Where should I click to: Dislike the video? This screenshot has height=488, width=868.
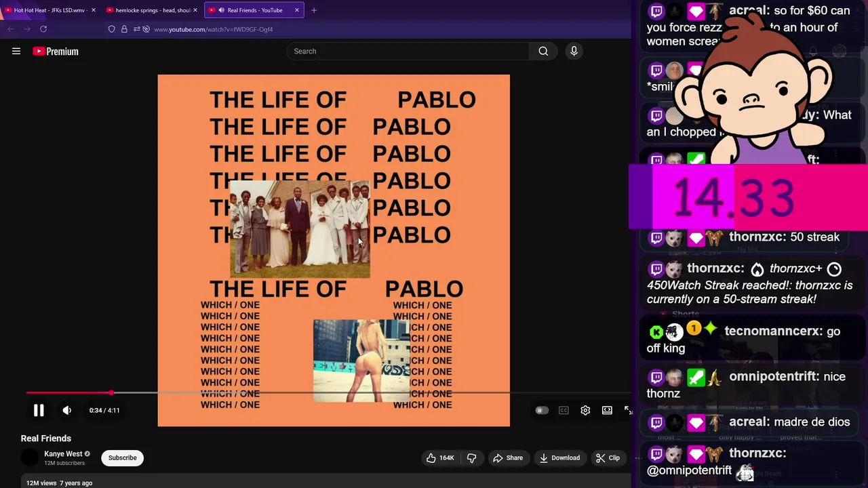(x=472, y=457)
